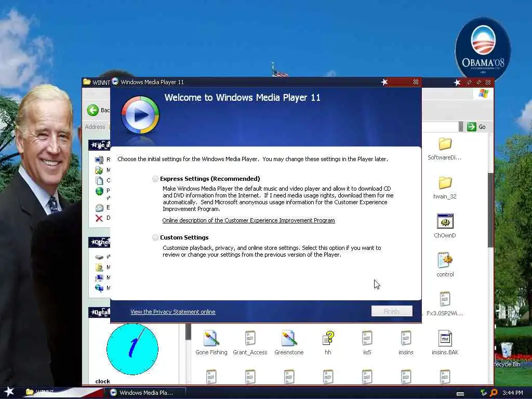The image size is (532, 399).
Task: Click red X delete task icon in WINNT sidebar
Action: (99, 218)
